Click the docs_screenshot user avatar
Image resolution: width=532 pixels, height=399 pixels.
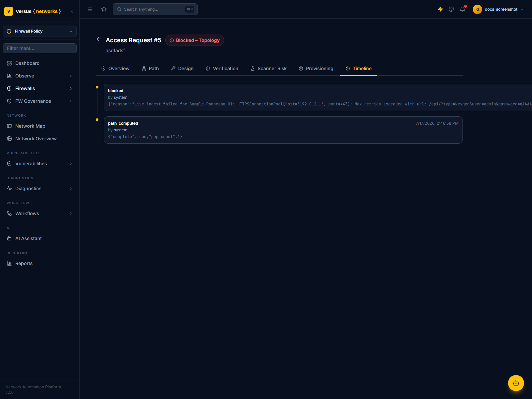tap(477, 9)
